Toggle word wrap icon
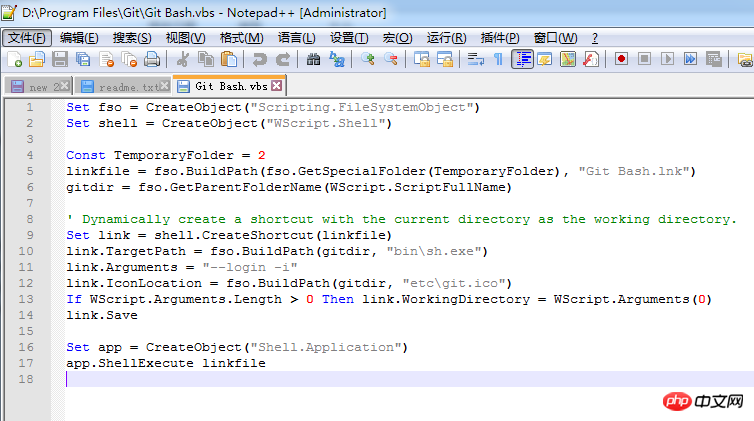This screenshot has width=754, height=421. (x=476, y=60)
